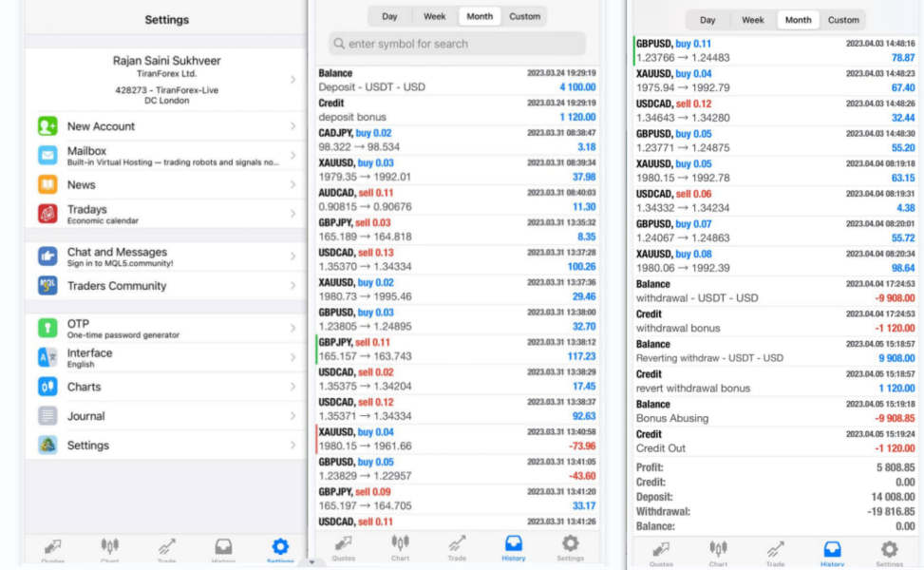Select the 'AUDCAD, sell 0.11' trade
Image resolution: width=924 pixels, height=570 pixels.
pos(458,199)
